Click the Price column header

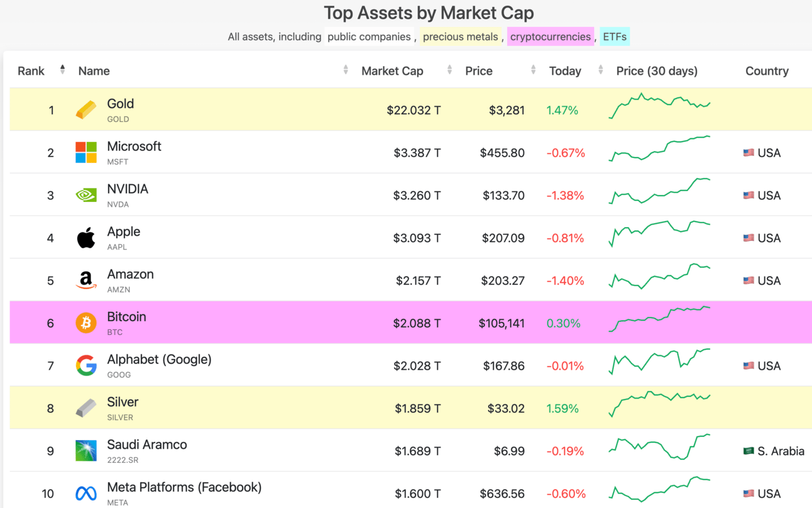(479, 71)
